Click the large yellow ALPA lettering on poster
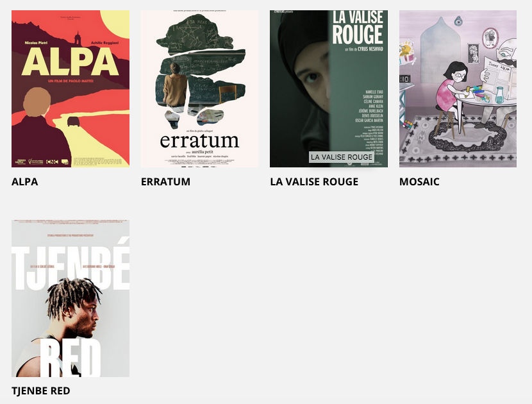Image resolution: width=532 pixels, height=404 pixels. point(71,62)
